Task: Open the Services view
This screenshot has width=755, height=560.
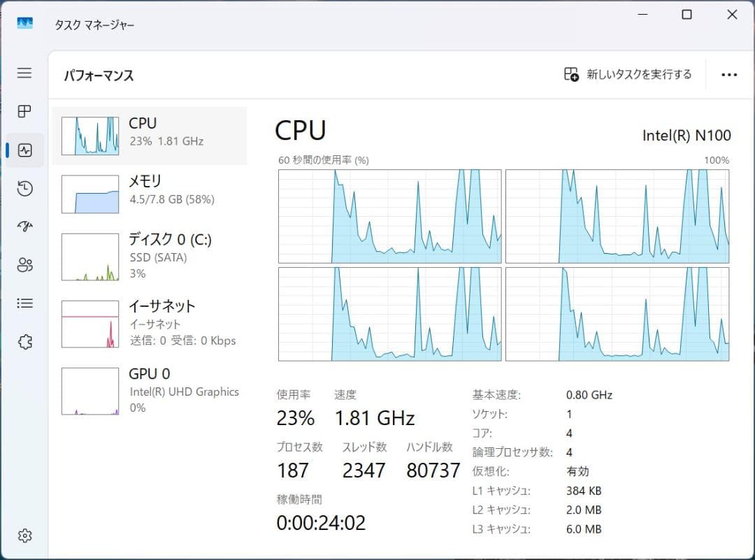Action: pos(24,341)
